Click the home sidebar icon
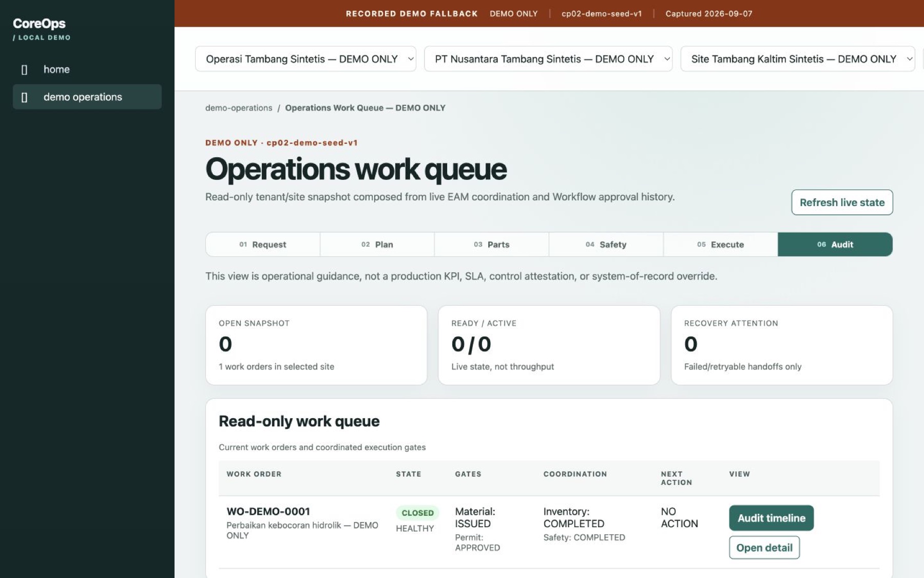This screenshot has height=578, width=924. [x=24, y=69]
